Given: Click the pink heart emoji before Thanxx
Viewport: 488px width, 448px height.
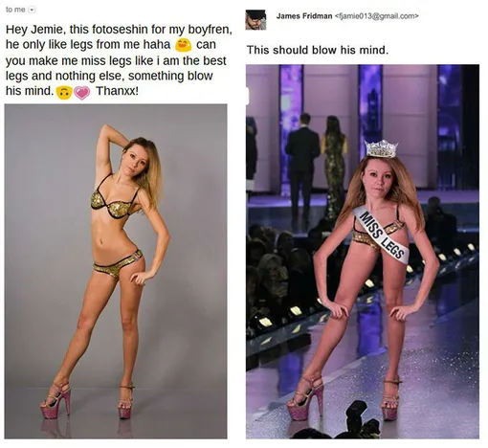Looking at the screenshot, I should tap(82, 93).
